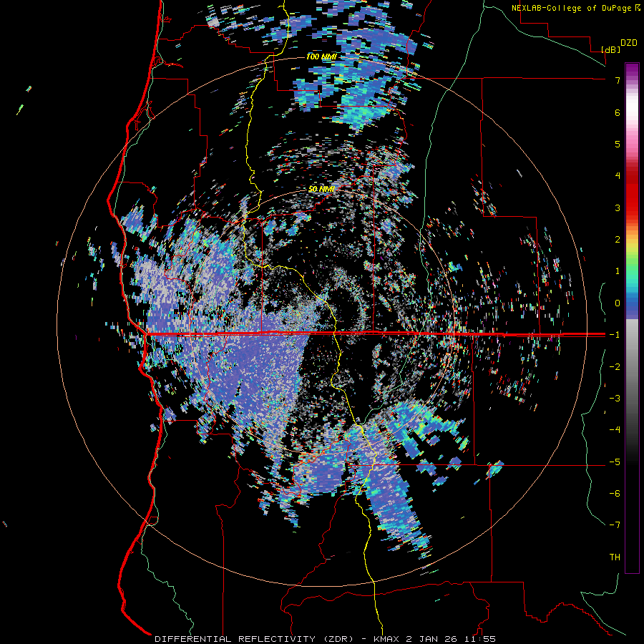The width and height of the screenshot is (644, 644).
Task: Click the 7 value on color scale
Action: tap(618, 80)
